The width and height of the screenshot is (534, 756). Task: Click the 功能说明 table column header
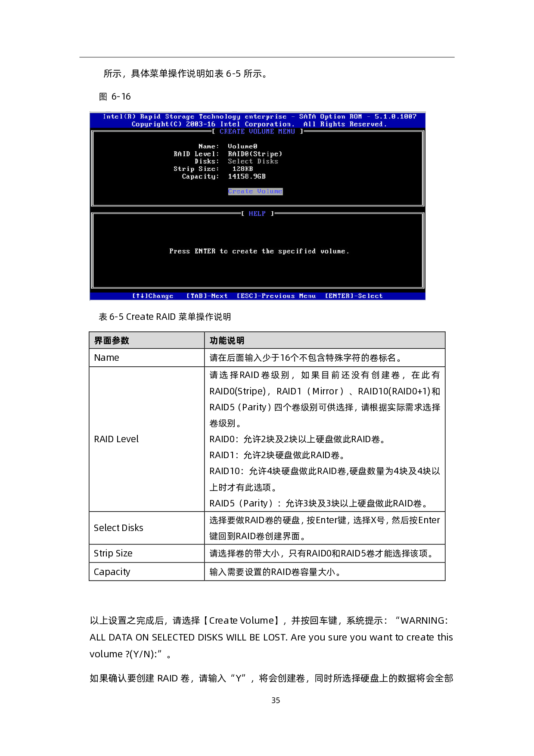pyautogui.click(x=227, y=341)
